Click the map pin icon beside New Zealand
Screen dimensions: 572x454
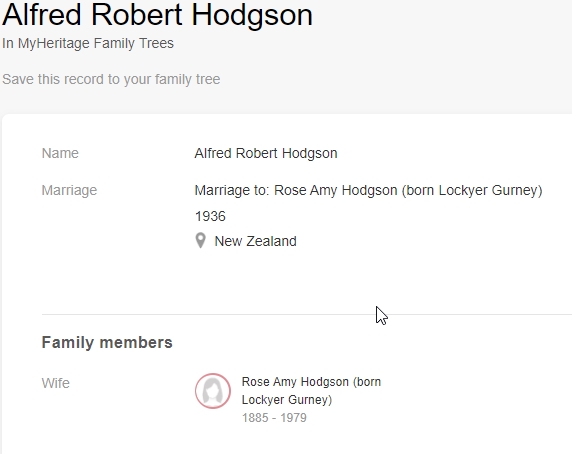pos(200,241)
